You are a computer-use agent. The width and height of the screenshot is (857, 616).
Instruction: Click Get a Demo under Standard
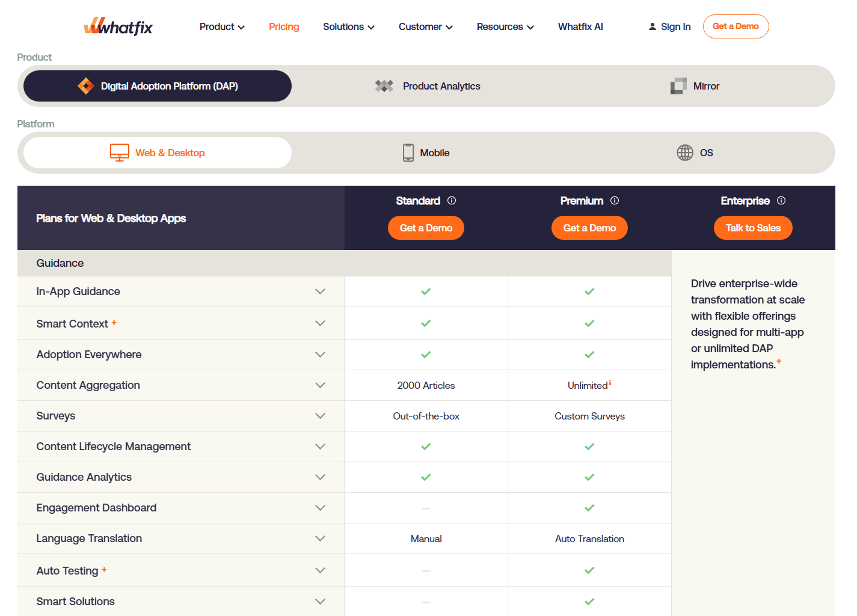426,228
